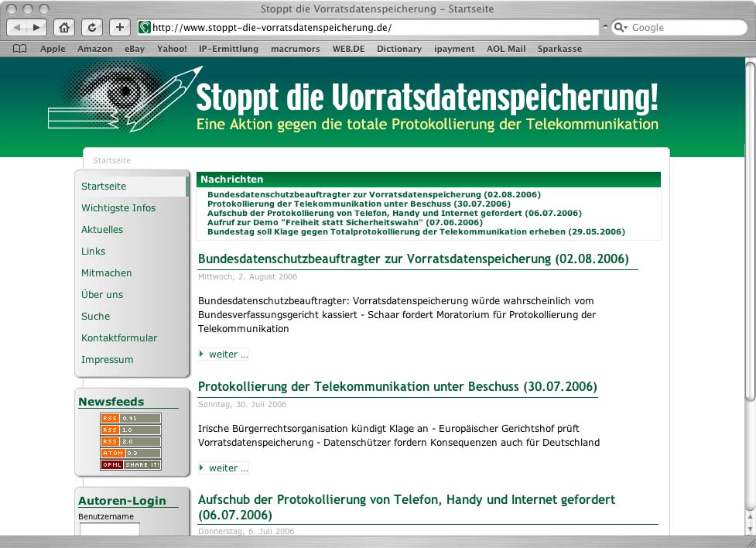Viewport: 756px width, 548px height.
Task: Open Wichtigste Infos in the sidebar
Action: (x=118, y=208)
